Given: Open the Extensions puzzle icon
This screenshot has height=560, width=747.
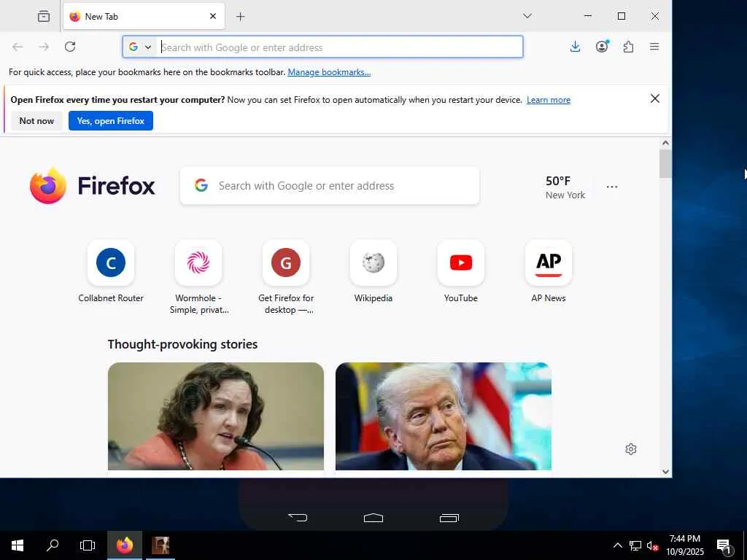Looking at the screenshot, I should (628, 47).
